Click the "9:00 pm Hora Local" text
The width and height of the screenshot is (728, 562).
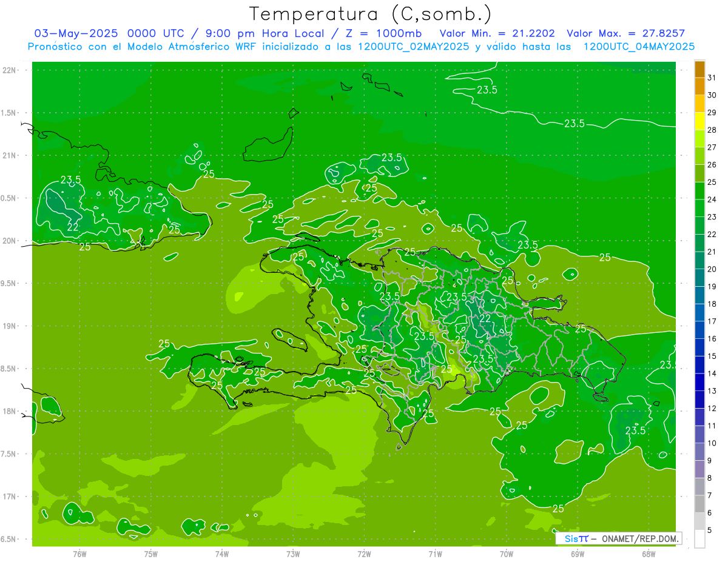269,33
